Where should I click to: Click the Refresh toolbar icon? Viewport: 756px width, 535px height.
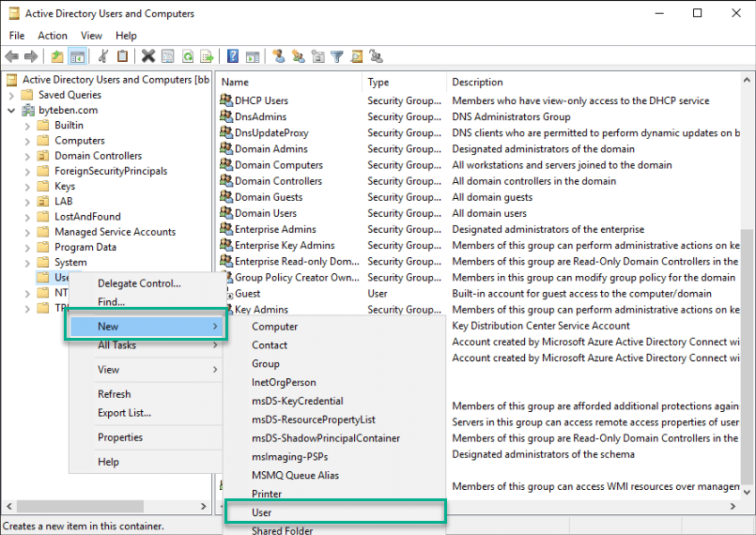pyautogui.click(x=188, y=56)
